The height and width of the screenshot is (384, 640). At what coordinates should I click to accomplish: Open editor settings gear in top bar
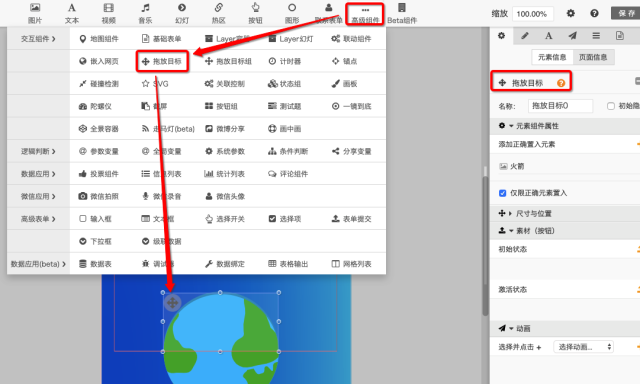(571, 13)
